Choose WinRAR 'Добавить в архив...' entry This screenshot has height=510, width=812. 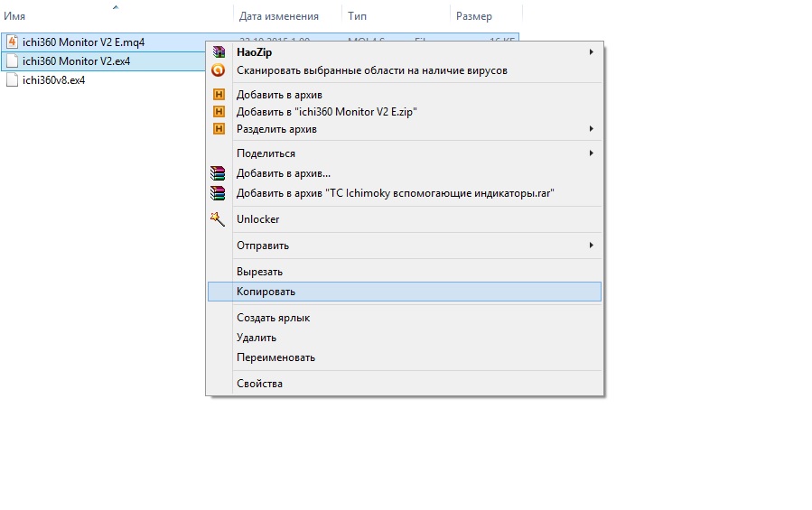tap(405, 173)
